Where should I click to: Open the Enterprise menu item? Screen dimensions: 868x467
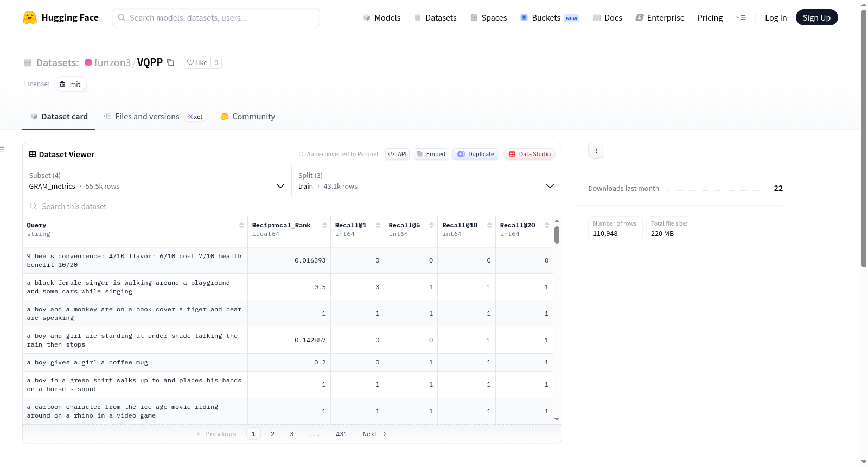pos(660,17)
